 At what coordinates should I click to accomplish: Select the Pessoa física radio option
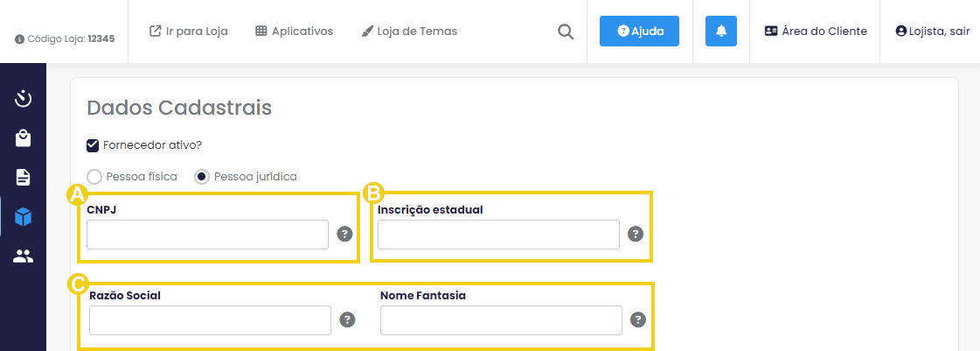94,177
